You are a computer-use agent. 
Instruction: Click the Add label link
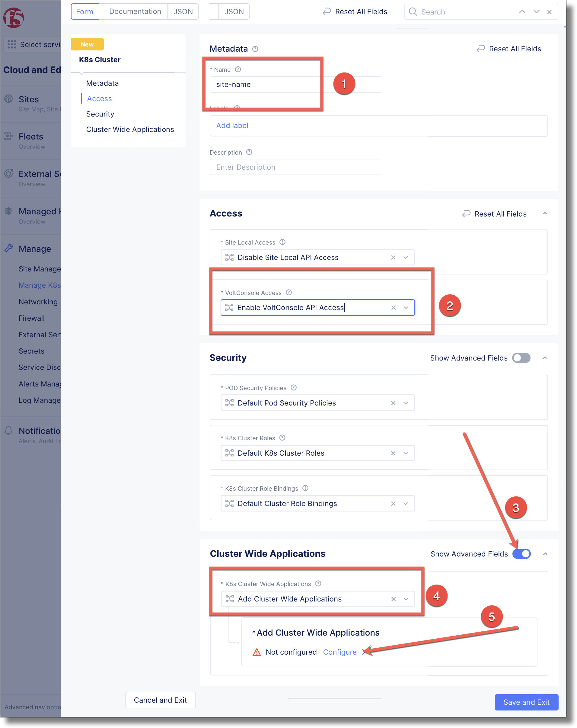232,126
